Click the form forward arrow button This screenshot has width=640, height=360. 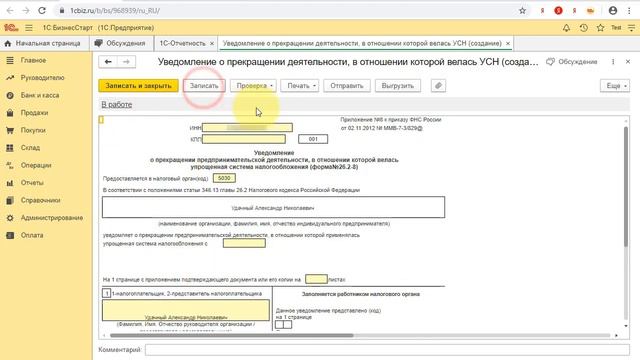coord(126,62)
